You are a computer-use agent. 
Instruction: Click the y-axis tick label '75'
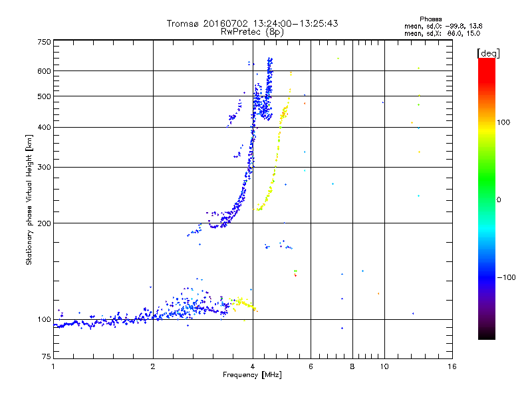(47, 356)
